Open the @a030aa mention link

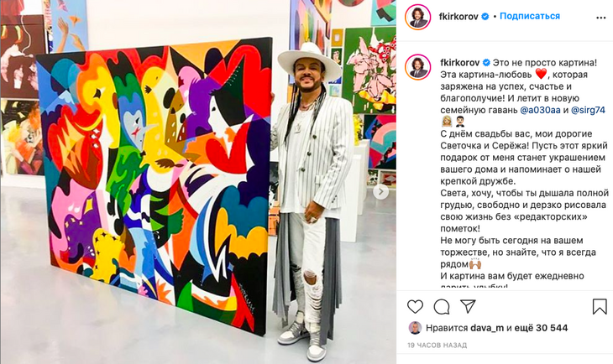(x=540, y=110)
